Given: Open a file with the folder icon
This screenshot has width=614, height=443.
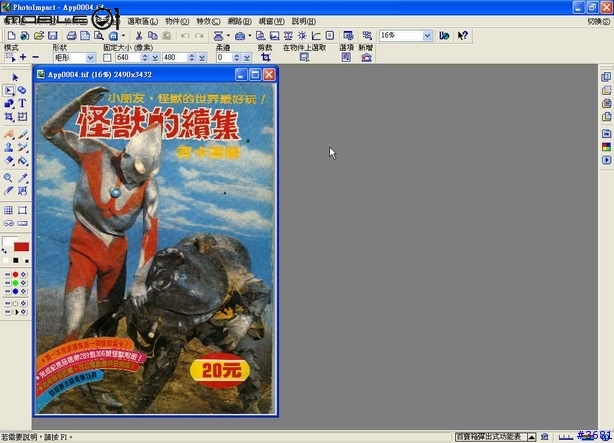Looking at the screenshot, I should point(39,36).
